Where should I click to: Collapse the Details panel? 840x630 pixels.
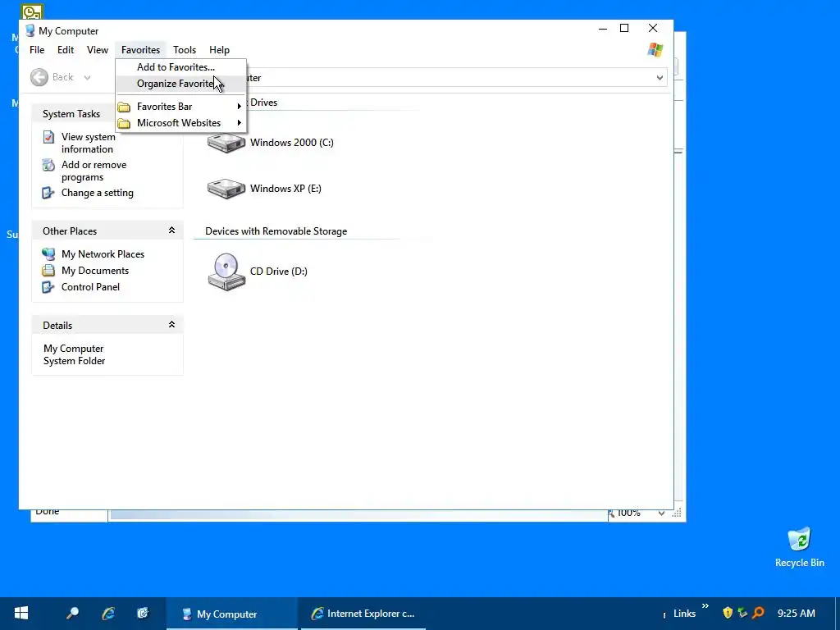point(171,325)
